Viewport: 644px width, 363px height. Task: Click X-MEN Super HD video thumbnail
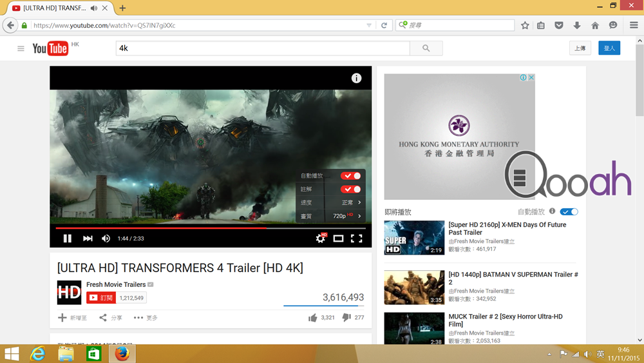click(x=414, y=238)
